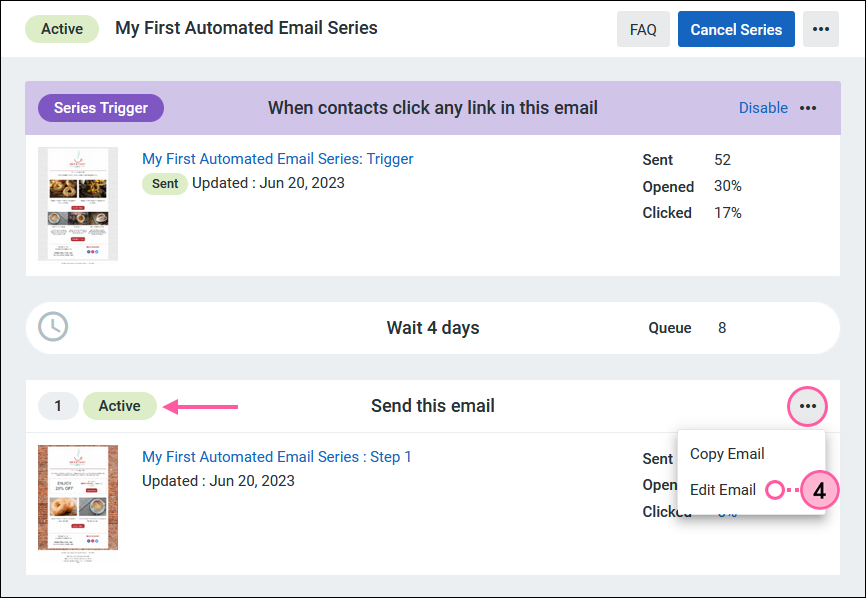Click the Active badge in the Send this email row
Viewport: 866px width, 598px height.
pyautogui.click(x=119, y=406)
